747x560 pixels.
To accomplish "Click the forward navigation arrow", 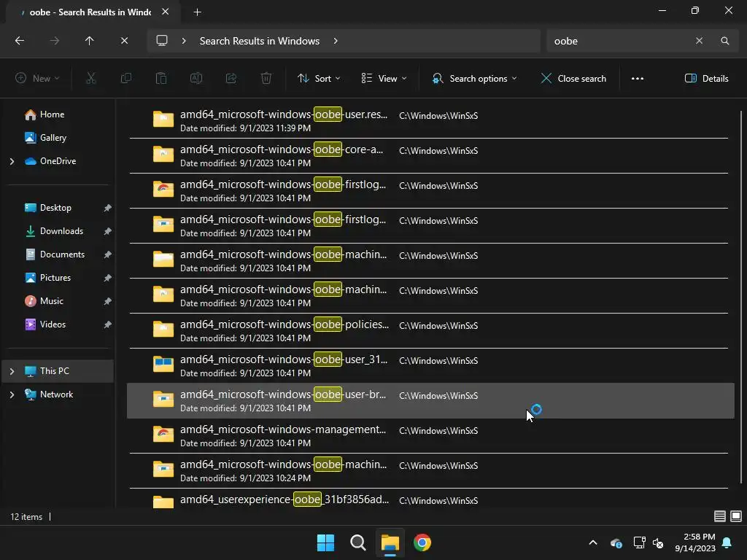I will pos(55,41).
